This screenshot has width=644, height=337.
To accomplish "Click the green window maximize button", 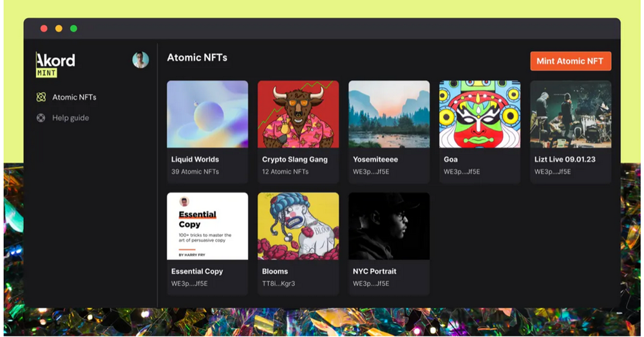I will pos(73,28).
